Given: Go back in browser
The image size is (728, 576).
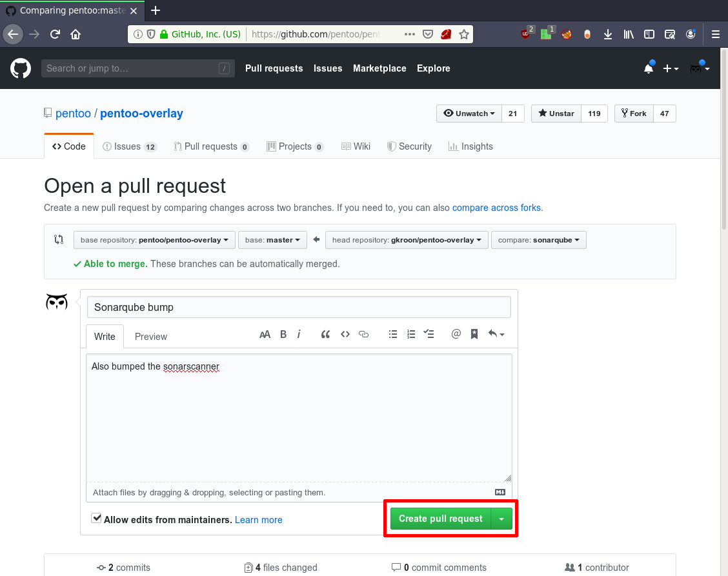Looking at the screenshot, I should [x=13, y=34].
